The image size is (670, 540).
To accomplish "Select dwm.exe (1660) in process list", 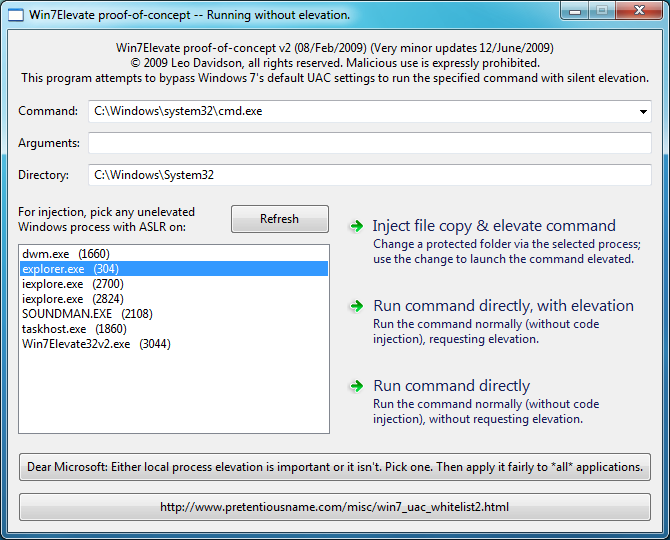I will click(x=174, y=254).
